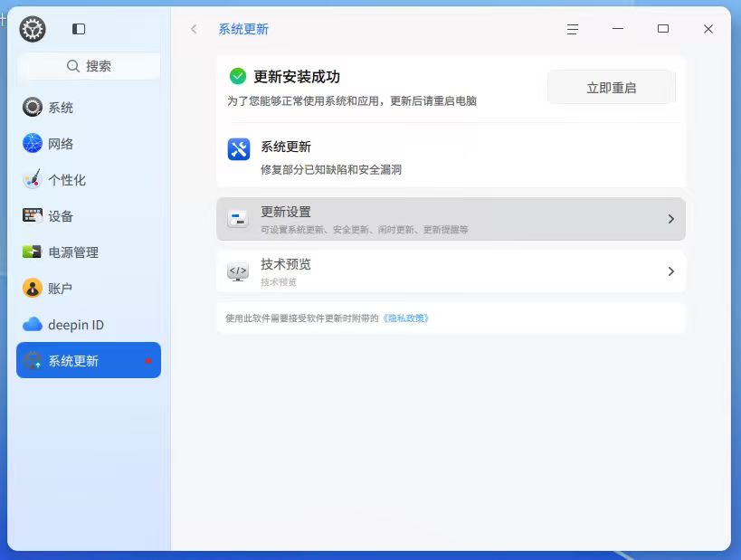741x560 pixels.
Task: Open the 隐私政策 link
Action: pos(406,318)
